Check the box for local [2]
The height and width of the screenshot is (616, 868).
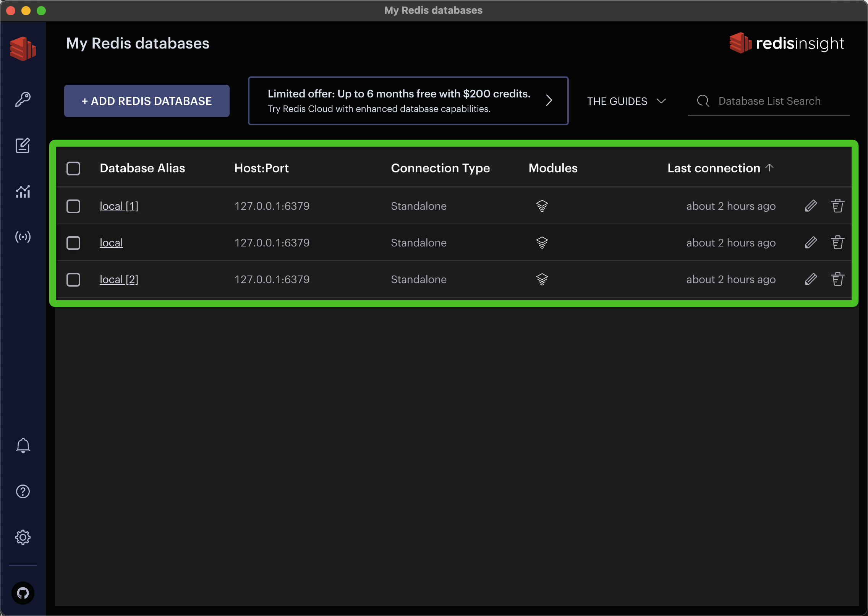(73, 280)
